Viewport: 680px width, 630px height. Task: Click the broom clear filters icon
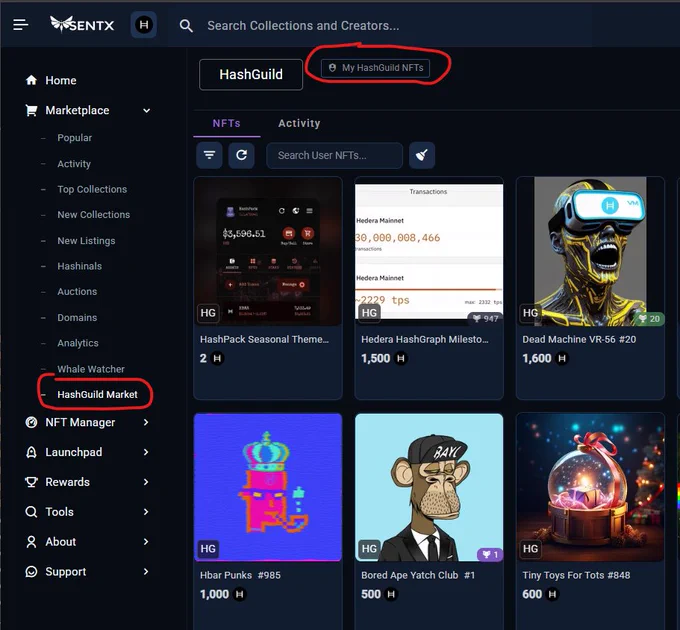tap(422, 155)
